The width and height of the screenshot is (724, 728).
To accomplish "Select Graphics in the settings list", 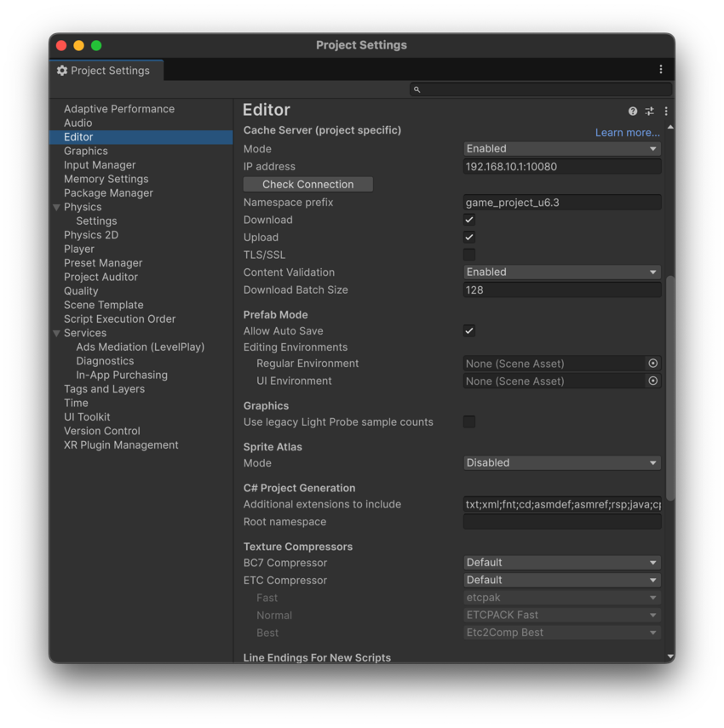I will pos(85,151).
